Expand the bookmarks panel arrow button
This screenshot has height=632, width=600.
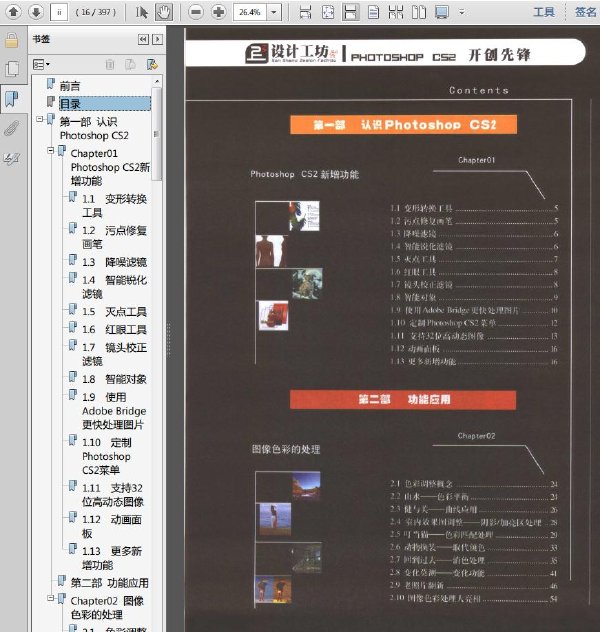click(x=158, y=39)
